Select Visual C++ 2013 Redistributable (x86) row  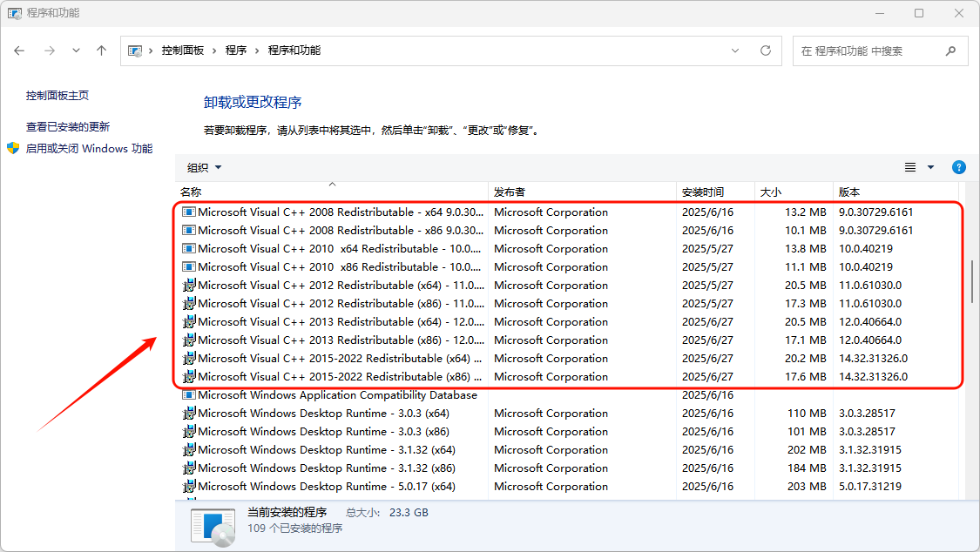point(569,340)
